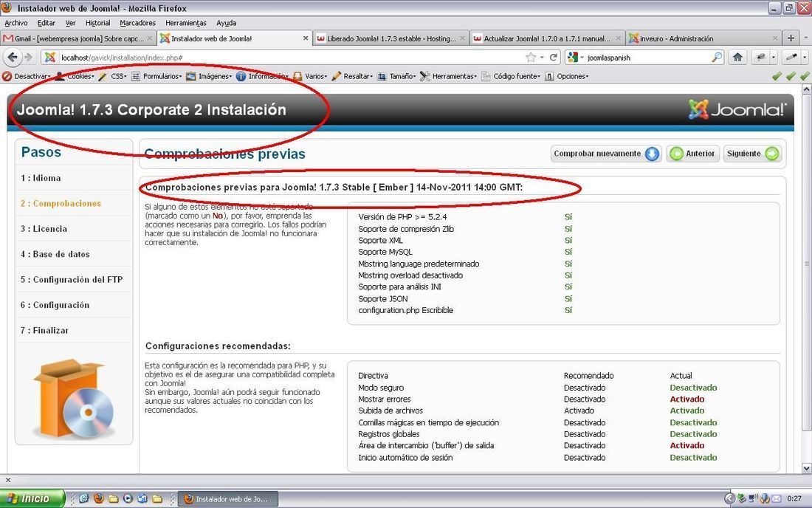Open the Resaltar dropdown
This screenshot has height=508, width=812.
pyautogui.click(x=352, y=76)
